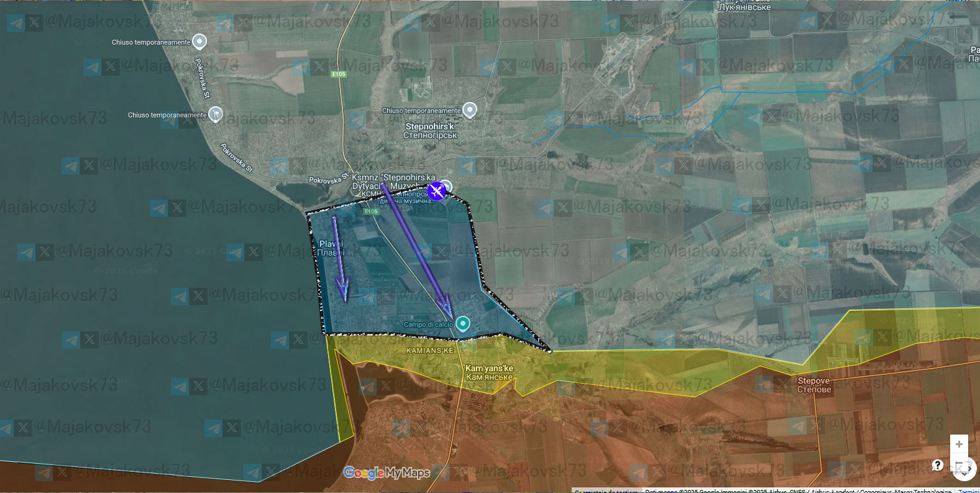Click the Kam'yans'ke town label

[490, 372]
